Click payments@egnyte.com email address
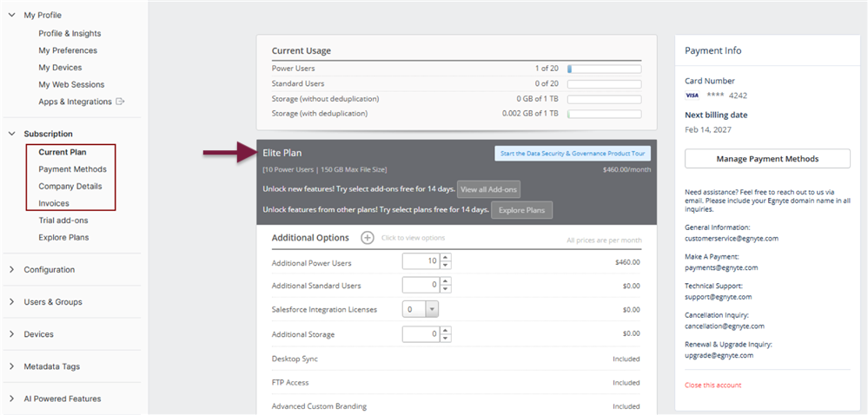868x415 pixels. point(721,267)
